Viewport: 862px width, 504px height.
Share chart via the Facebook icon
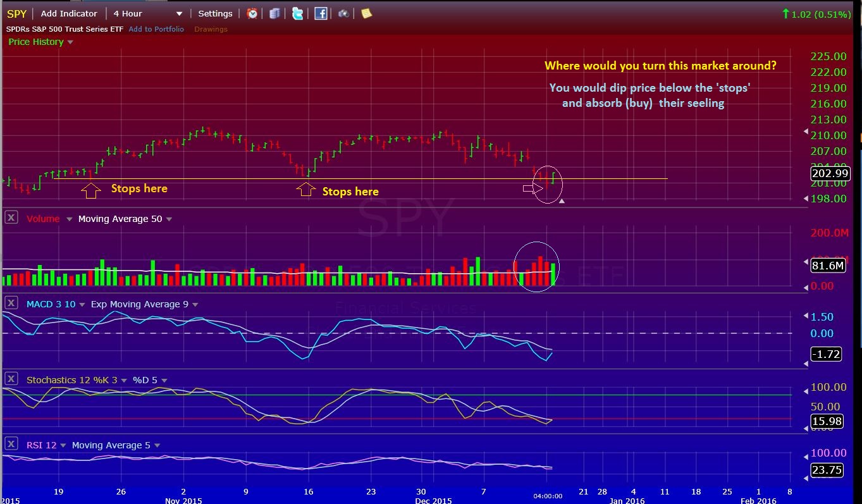(321, 13)
